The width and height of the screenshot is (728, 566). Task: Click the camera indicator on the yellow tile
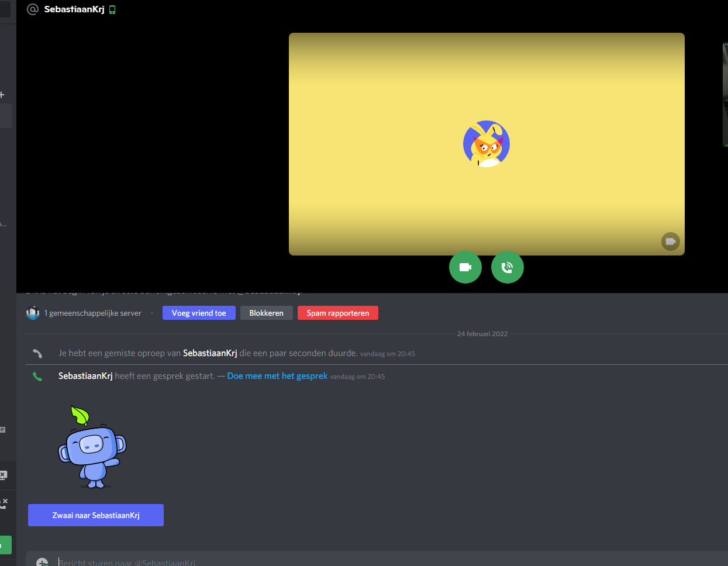(x=670, y=241)
